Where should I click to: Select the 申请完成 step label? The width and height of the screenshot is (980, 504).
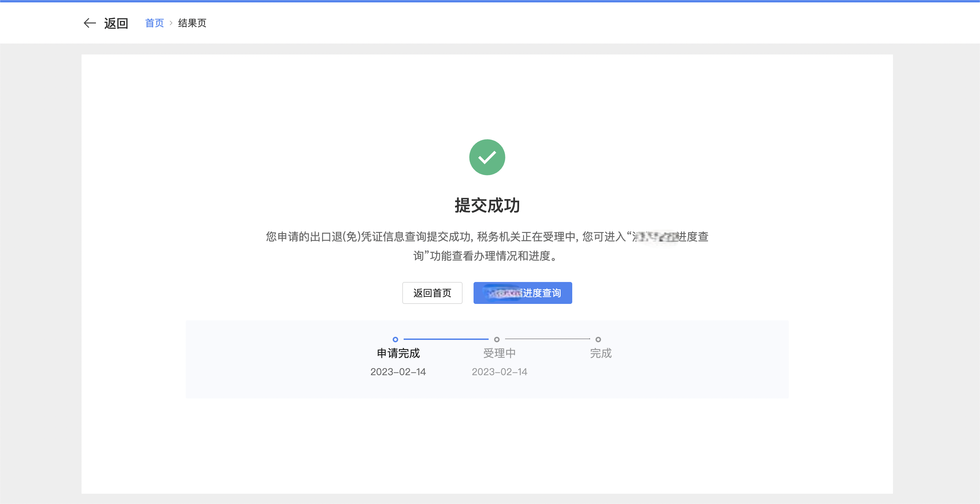pos(398,353)
